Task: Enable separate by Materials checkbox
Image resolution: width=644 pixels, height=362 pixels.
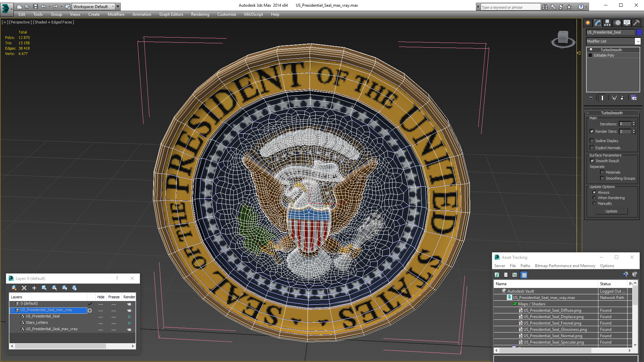Action: click(x=602, y=172)
